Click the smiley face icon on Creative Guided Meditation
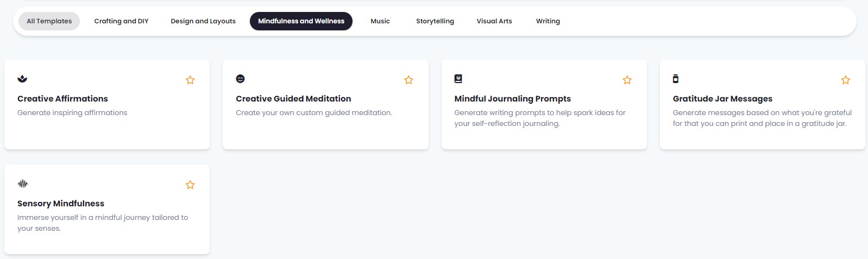The height and width of the screenshot is (259, 868). [x=240, y=79]
